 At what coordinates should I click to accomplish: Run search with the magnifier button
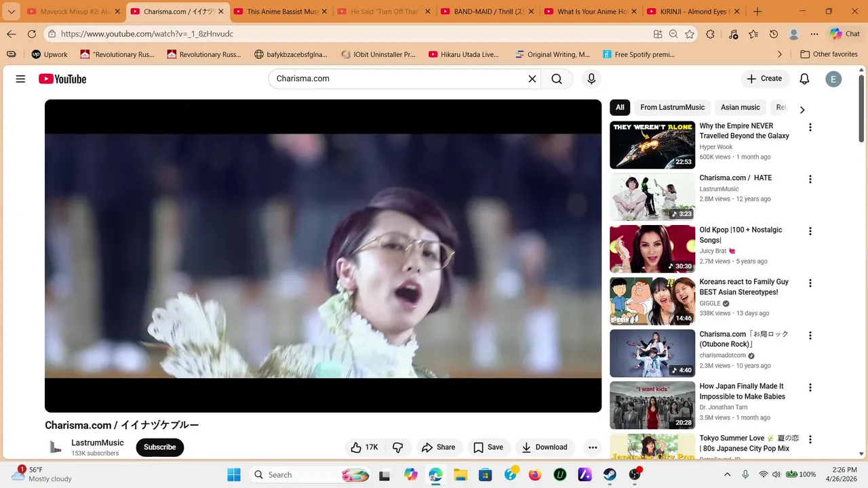[x=557, y=79]
